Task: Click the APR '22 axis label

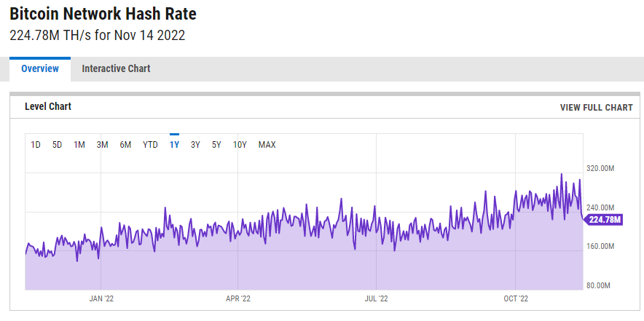Action: pyautogui.click(x=238, y=299)
